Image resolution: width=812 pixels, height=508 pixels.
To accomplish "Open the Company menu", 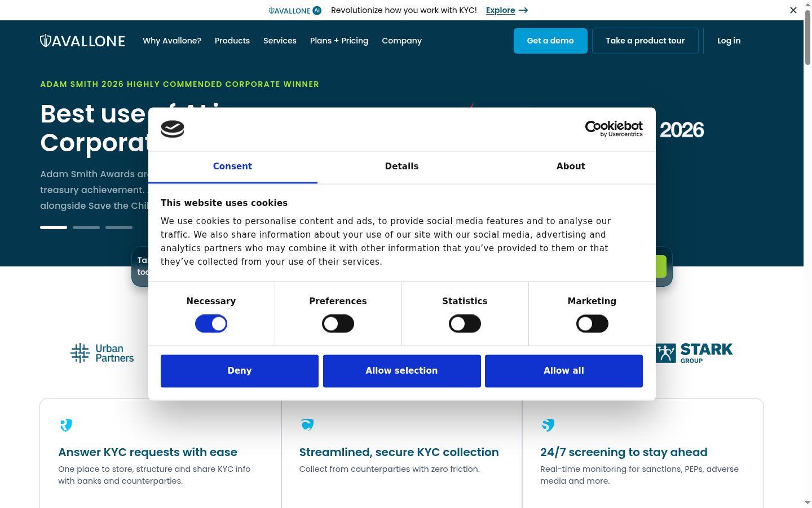I will (401, 41).
